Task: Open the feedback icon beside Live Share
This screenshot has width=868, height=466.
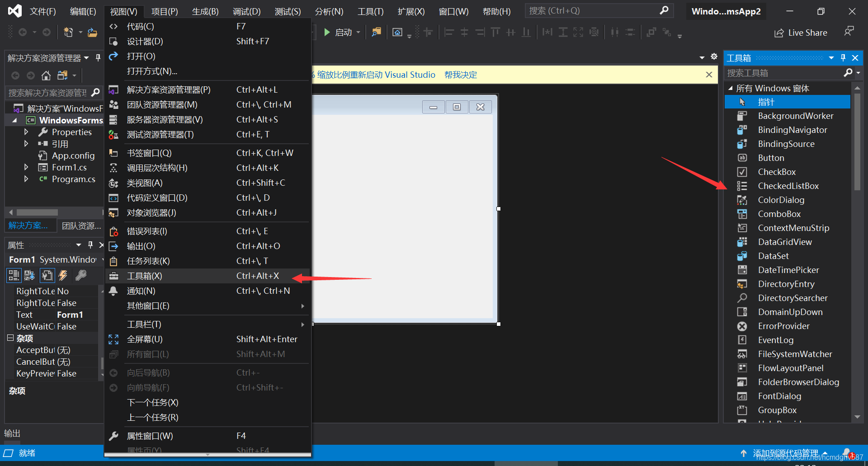Action: point(849,31)
